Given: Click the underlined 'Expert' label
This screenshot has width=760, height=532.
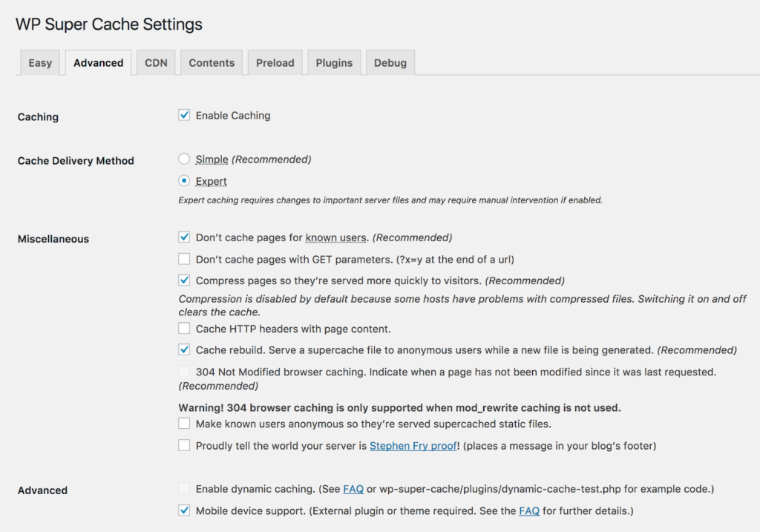Looking at the screenshot, I should [212, 181].
